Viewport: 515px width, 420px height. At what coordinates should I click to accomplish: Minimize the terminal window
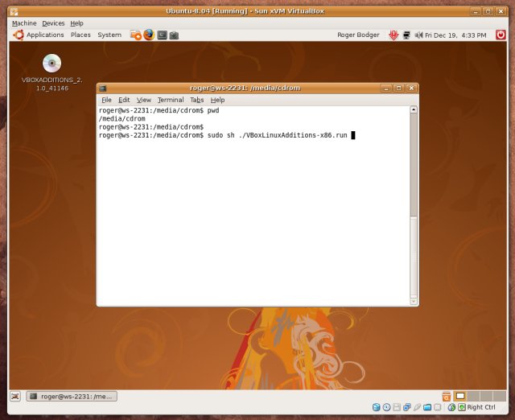pyautogui.click(x=385, y=88)
